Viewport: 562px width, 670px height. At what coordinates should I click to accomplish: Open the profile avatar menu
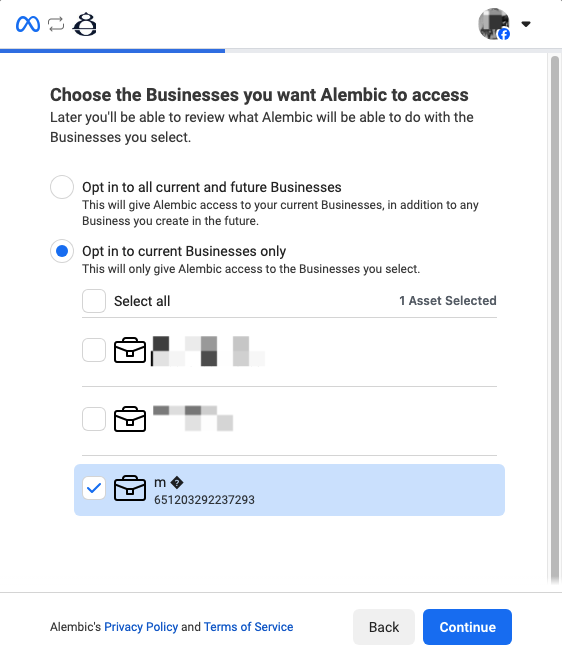(494, 24)
